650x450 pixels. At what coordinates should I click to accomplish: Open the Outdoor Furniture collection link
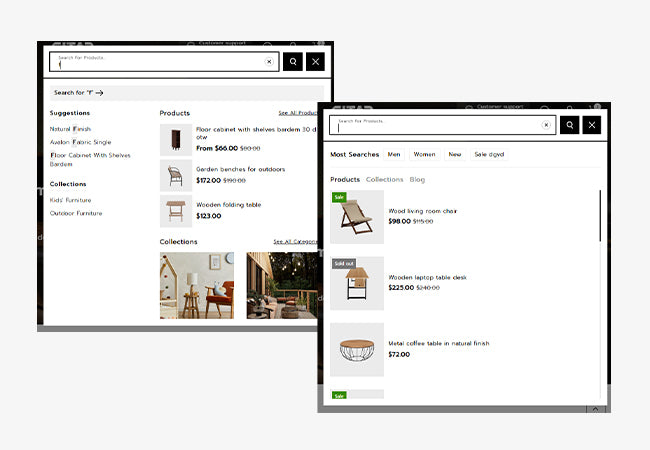coord(76,213)
